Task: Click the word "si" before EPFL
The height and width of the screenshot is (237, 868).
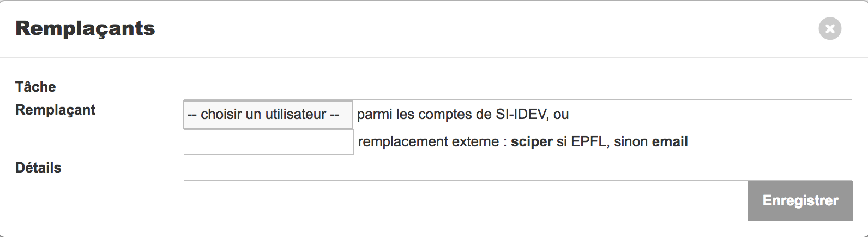Action: click(562, 142)
